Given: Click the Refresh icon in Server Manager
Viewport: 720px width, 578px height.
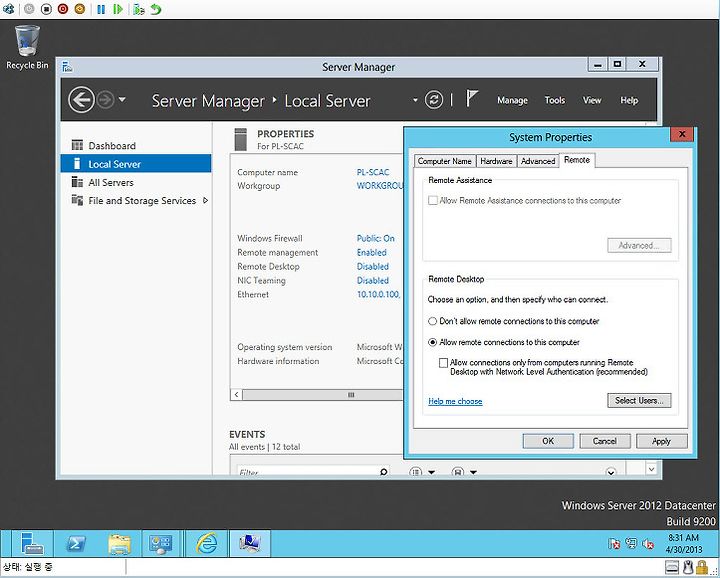Looking at the screenshot, I should click(433, 100).
